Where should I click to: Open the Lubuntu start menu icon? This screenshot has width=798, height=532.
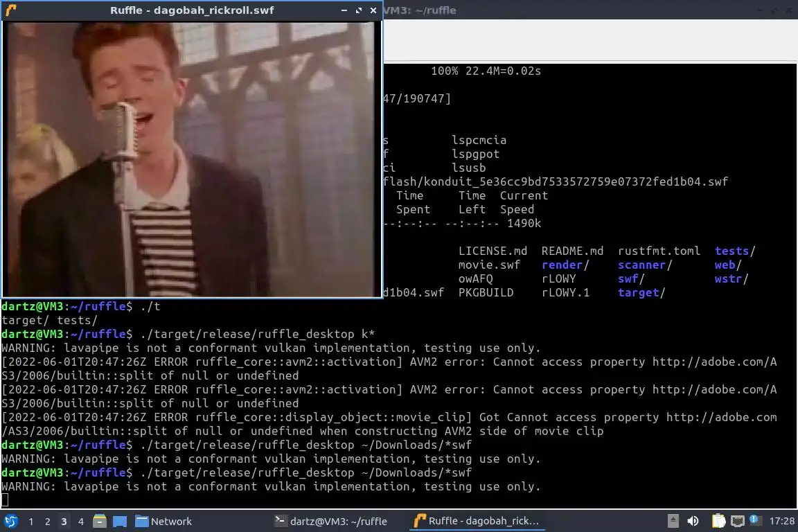coord(10,521)
